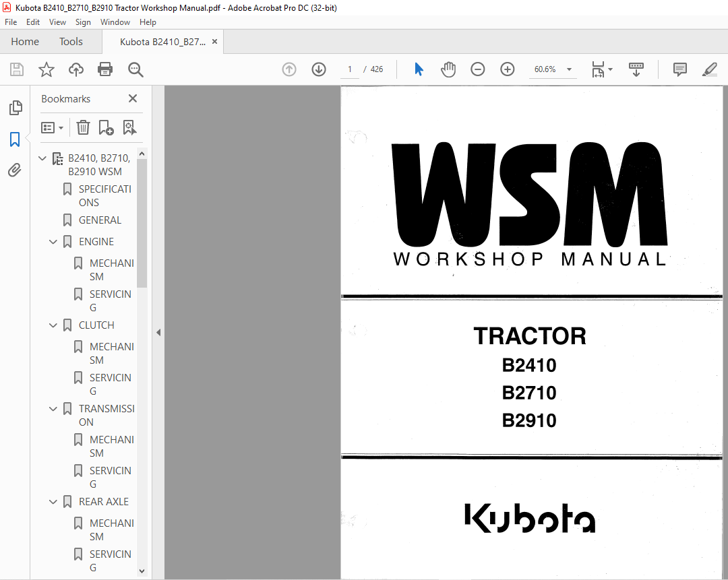The width and height of the screenshot is (728, 580).
Task: Open the File menu
Action: (11, 22)
